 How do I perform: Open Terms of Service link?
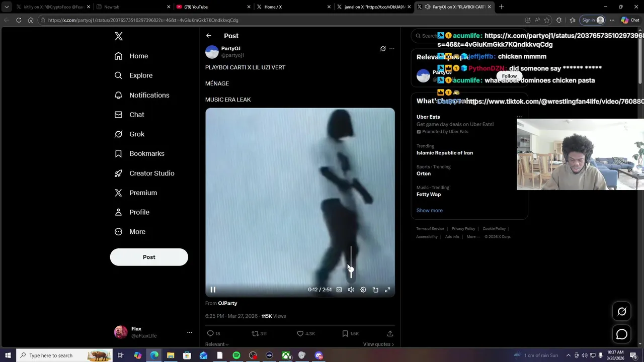pos(430,229)
